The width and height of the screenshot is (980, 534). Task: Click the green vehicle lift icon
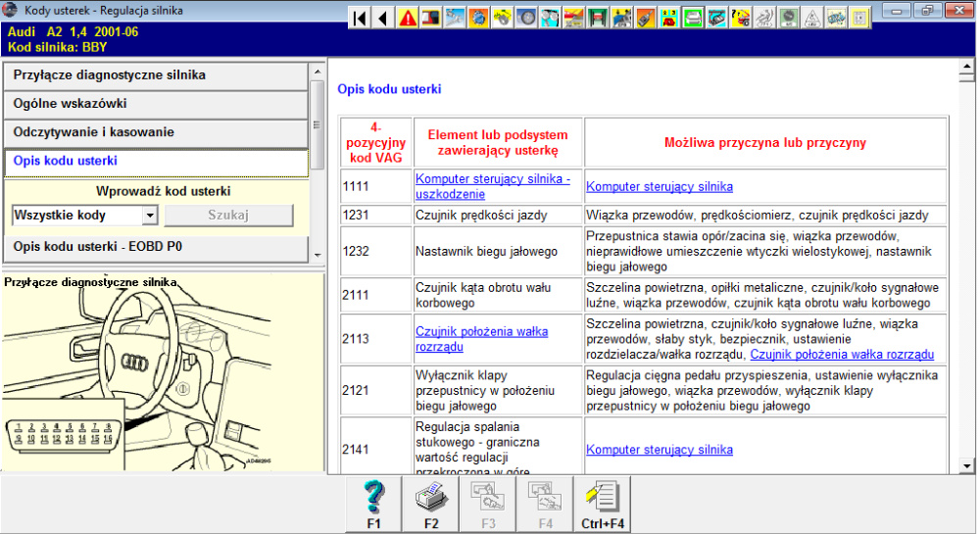[598, 18]
